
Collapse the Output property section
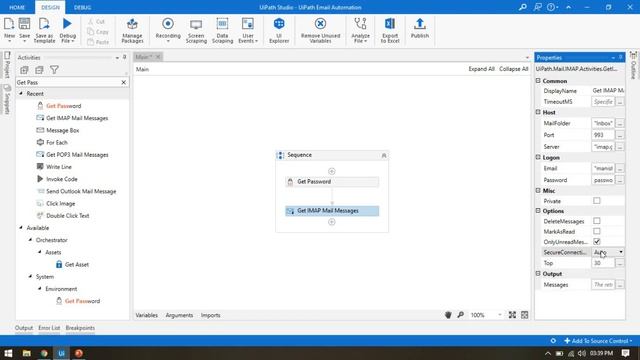click(x=538, y=273)
